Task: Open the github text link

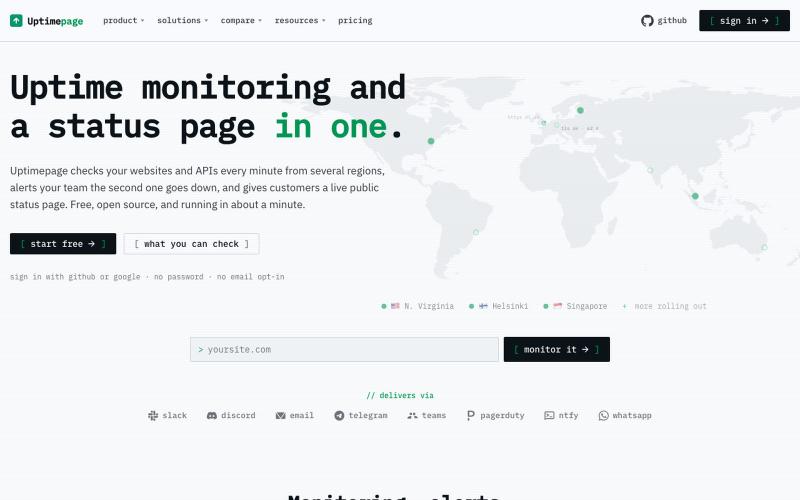Action: pos(672,20)
